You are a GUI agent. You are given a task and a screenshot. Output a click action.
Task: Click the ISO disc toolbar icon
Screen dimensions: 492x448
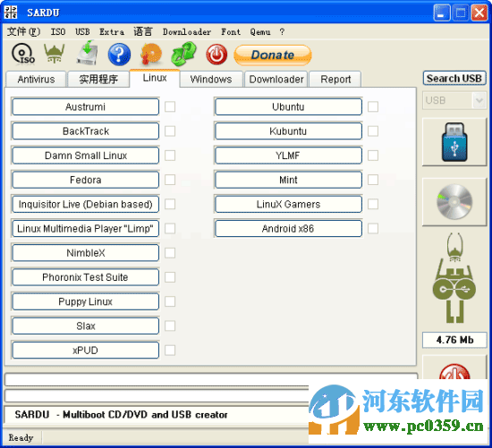pos(23,54)
